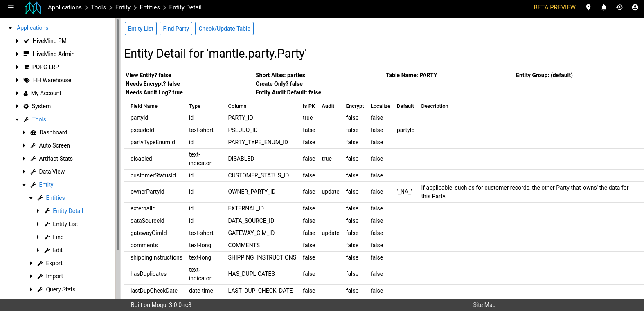Expand the Export tree node arrow
Viewport: 644px width, 311px height.
click(31, 263)
